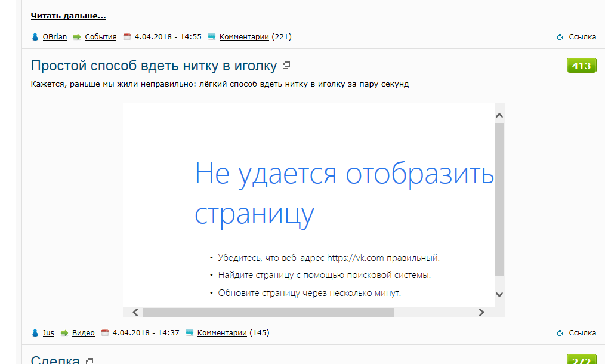Click the text 'Найдите страницу с помощью поисковой системы.'
605x364 pixels.
pos(325,275)
